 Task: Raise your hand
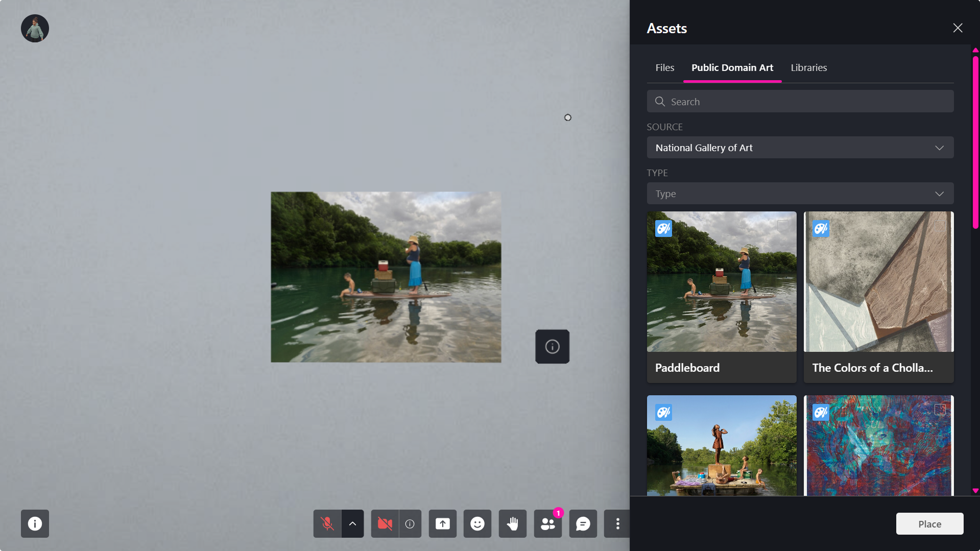pos(512,523)
